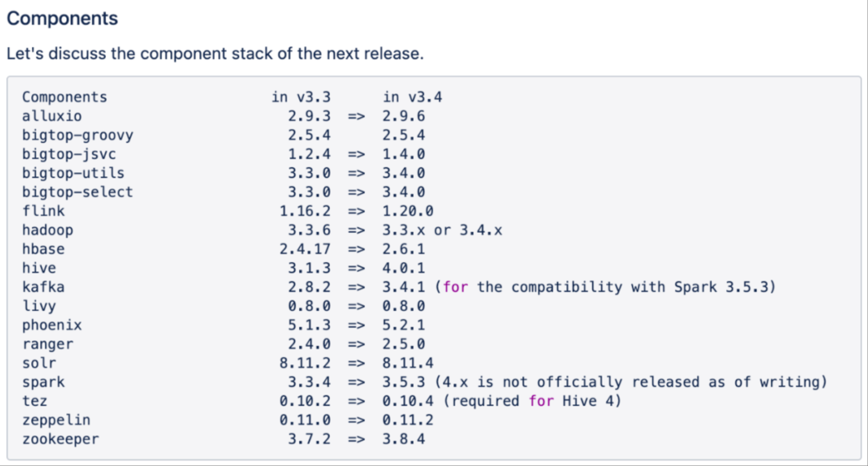Click the Components header inside the code block
The width and height of the screenshot is (868, 466).
64,97
